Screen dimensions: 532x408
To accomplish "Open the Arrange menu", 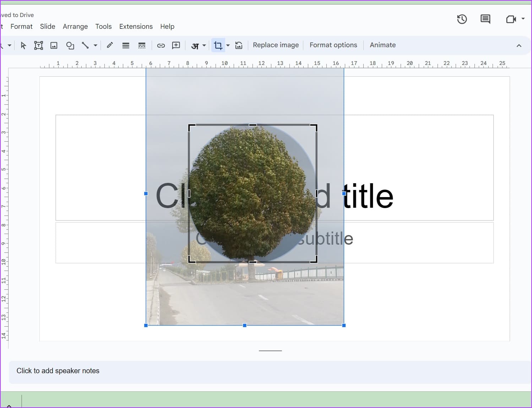I will pyautogui.click(x=75, y=27).
